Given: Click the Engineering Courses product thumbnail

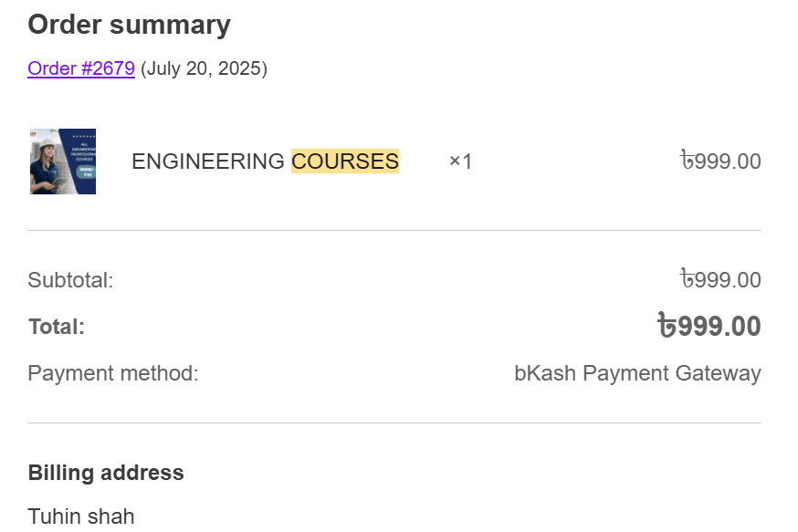Looking at the screenshot, I should (x=63, y=162).
